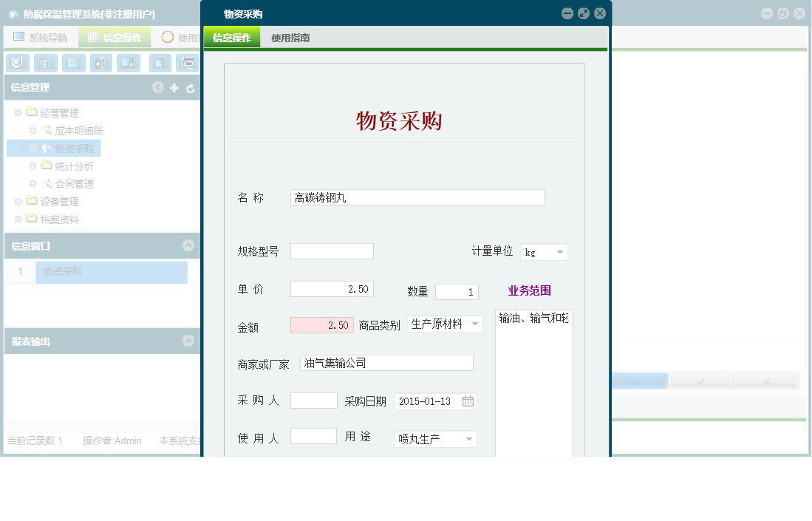
Task: Open the 商品类别 dropdown
Action: 476,324
